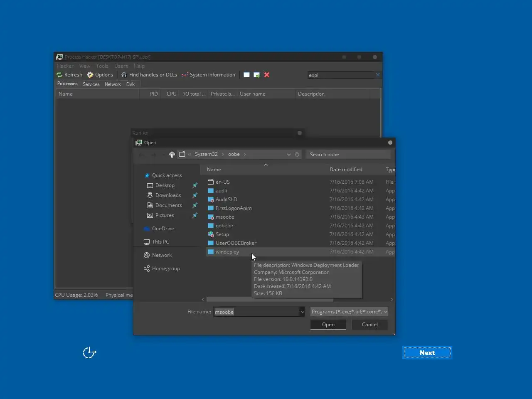
Task: Click the Quick access star icon
Action: (147, 175)
